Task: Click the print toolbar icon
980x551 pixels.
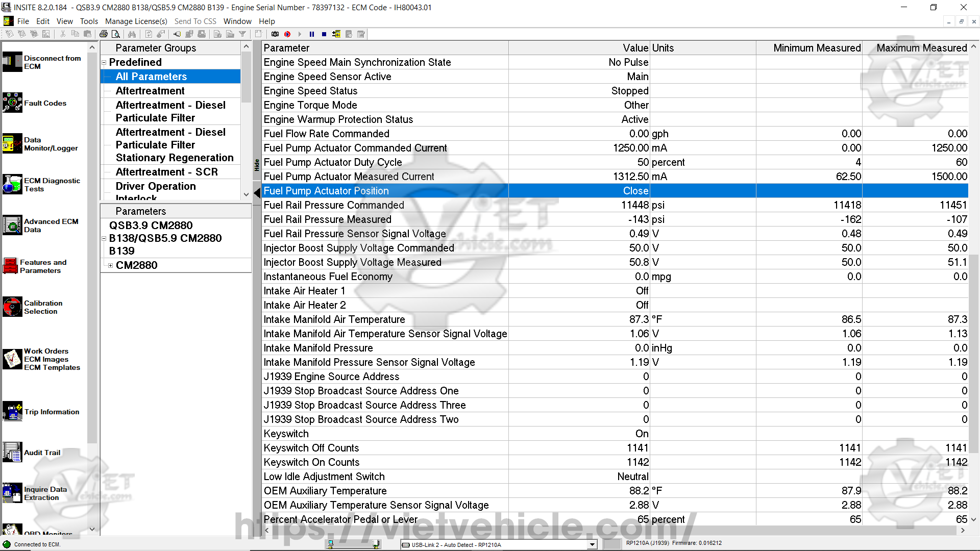Action: click(x=104, y=34)
